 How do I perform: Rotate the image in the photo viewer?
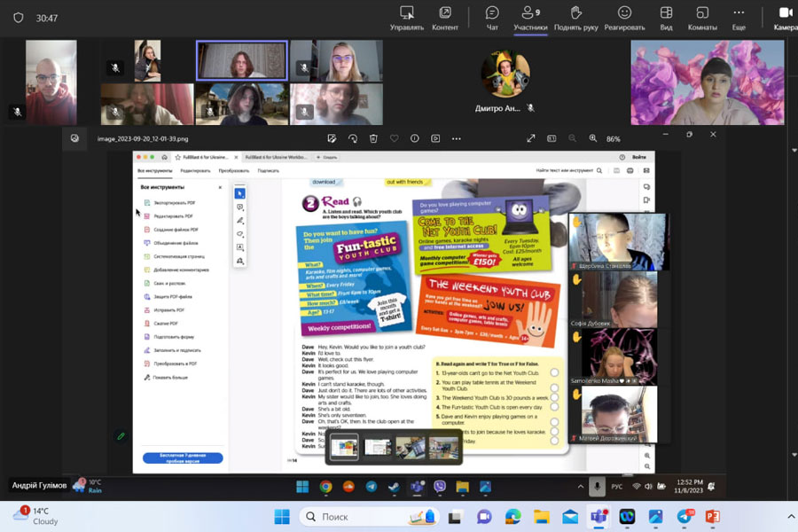click(x=353, y=138)
